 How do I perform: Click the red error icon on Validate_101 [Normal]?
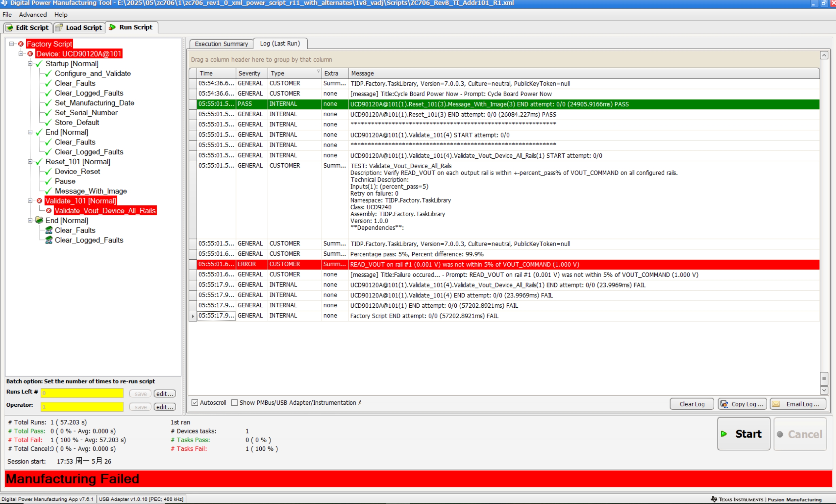(x=39, y=201)
